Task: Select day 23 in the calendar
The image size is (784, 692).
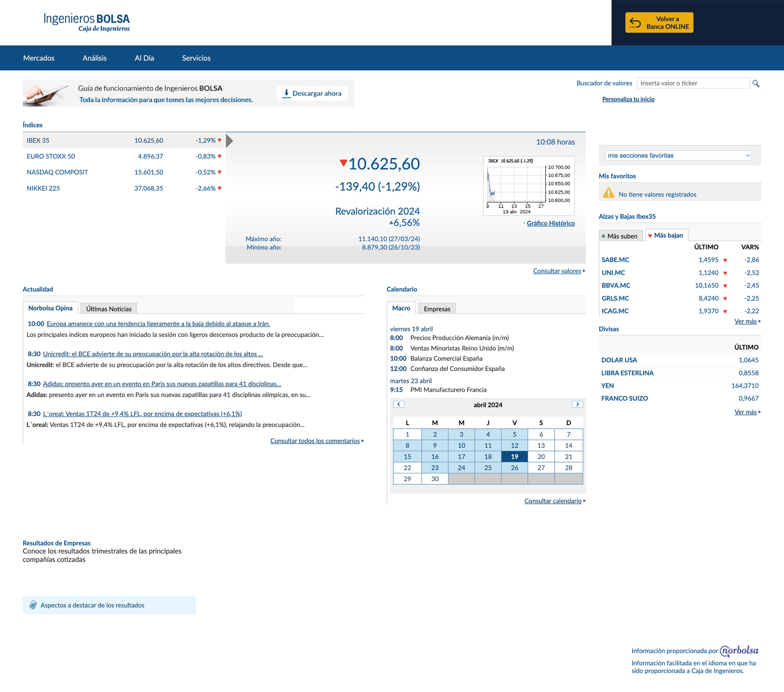Action: coord(434,468)
